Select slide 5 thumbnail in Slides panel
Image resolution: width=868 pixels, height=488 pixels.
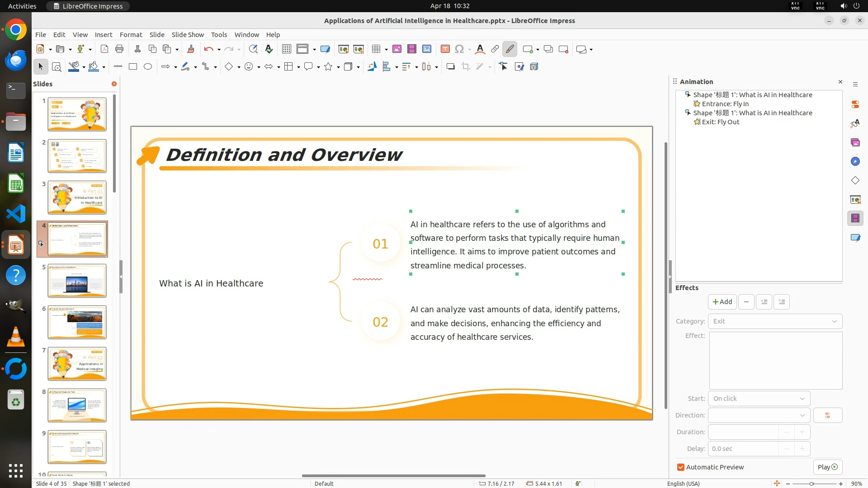[x=77, y=281]
